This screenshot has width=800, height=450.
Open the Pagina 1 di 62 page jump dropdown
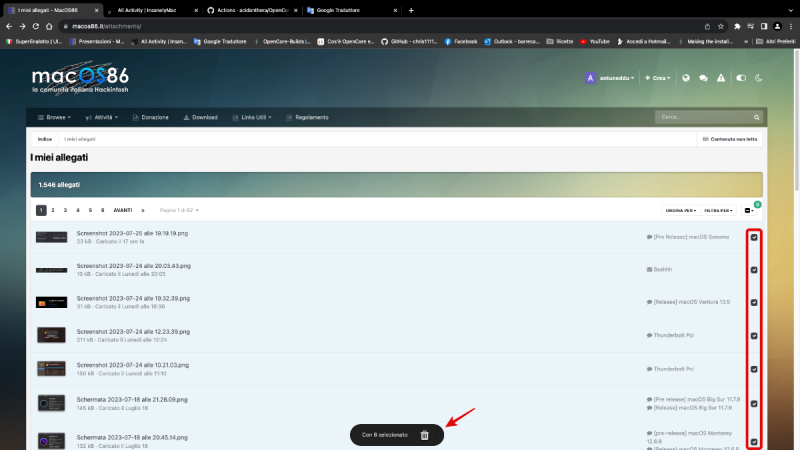179,210
